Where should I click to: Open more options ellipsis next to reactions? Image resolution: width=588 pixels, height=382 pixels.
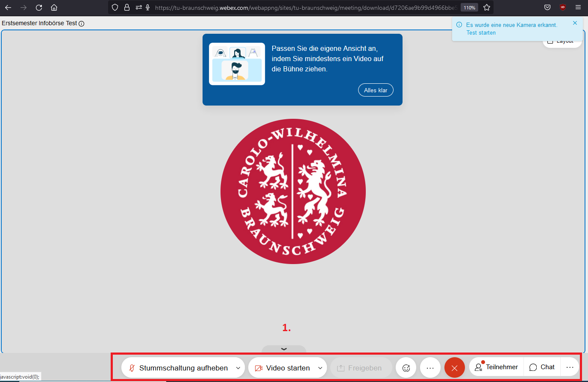coord(430,368)
